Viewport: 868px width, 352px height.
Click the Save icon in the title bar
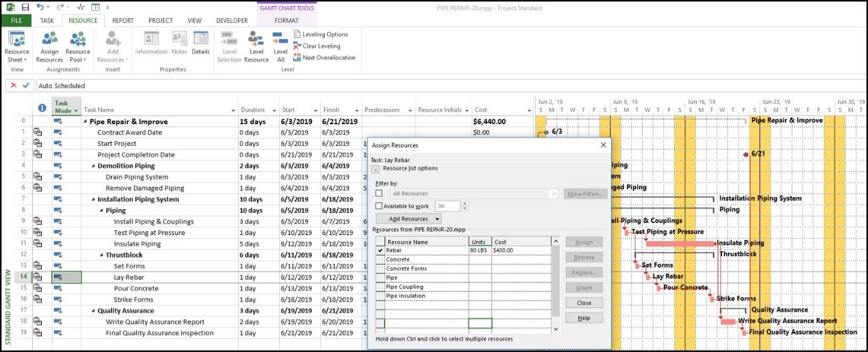[x=25, y=7]
